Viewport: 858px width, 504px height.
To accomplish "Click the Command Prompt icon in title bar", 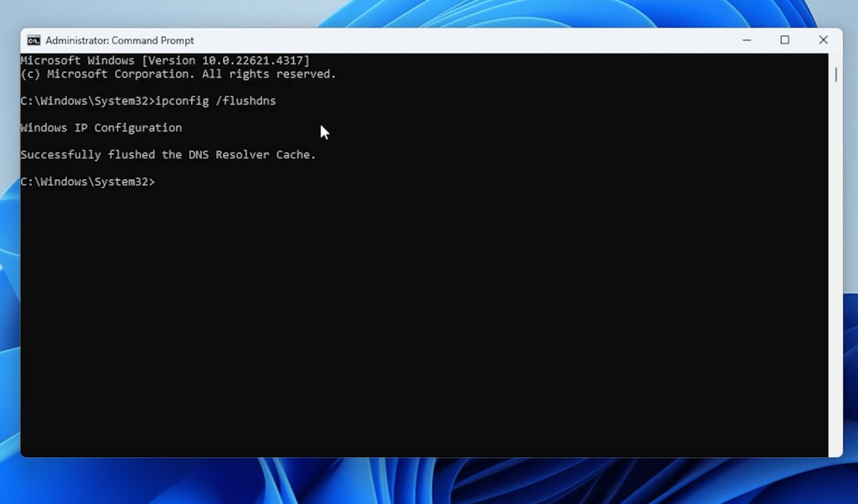I will point(34,40).
